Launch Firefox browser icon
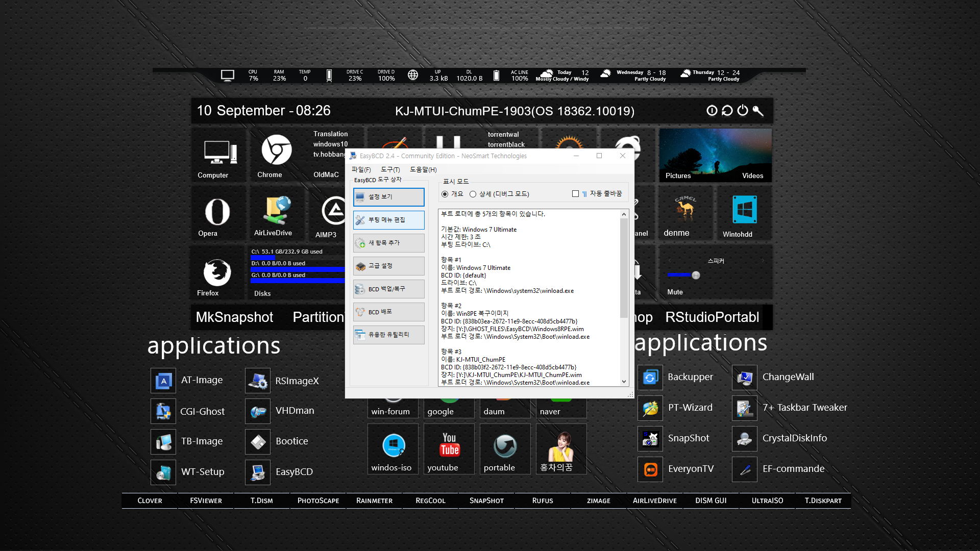The width and height of the screenshot is (980, 551). pyautogui.click(x=217, y=272)
